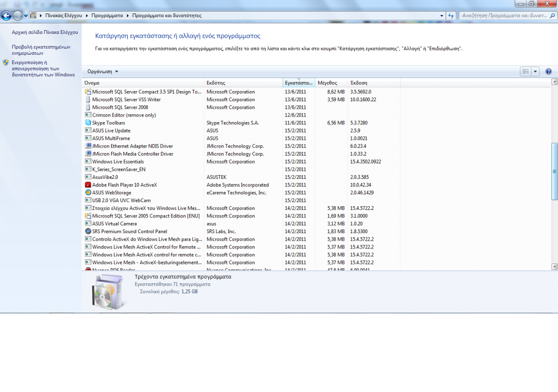
Task: Open Προβολή εγκατεστημένων ενημερώσεων link
Action: 41,50
